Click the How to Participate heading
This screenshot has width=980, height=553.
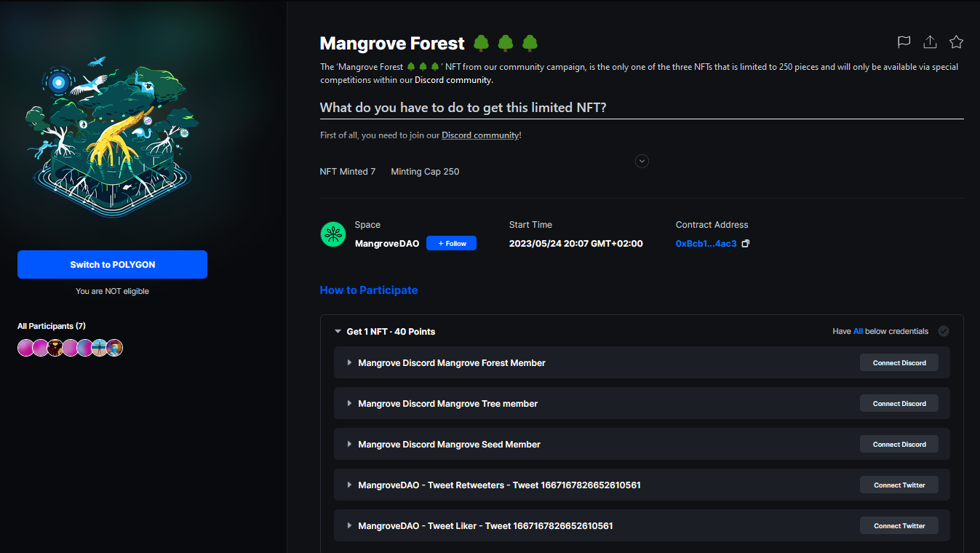click(x=369, y=290)
